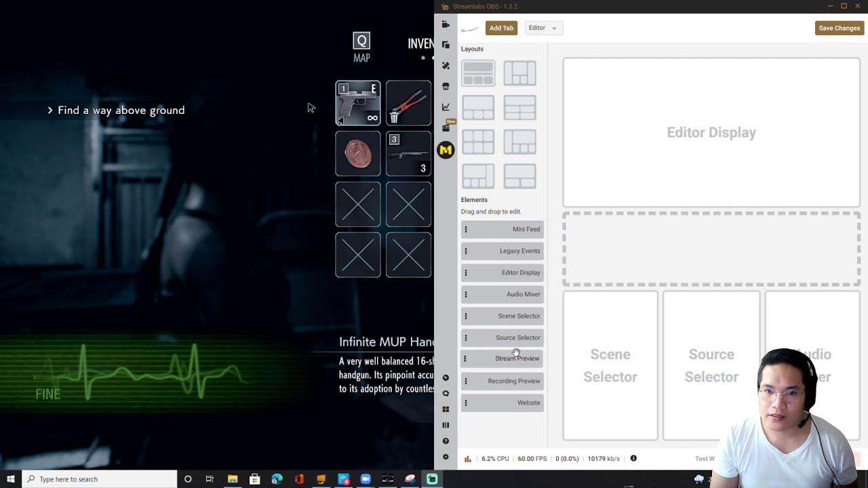Click the Editor Display element in Elements list

[502, 272]
